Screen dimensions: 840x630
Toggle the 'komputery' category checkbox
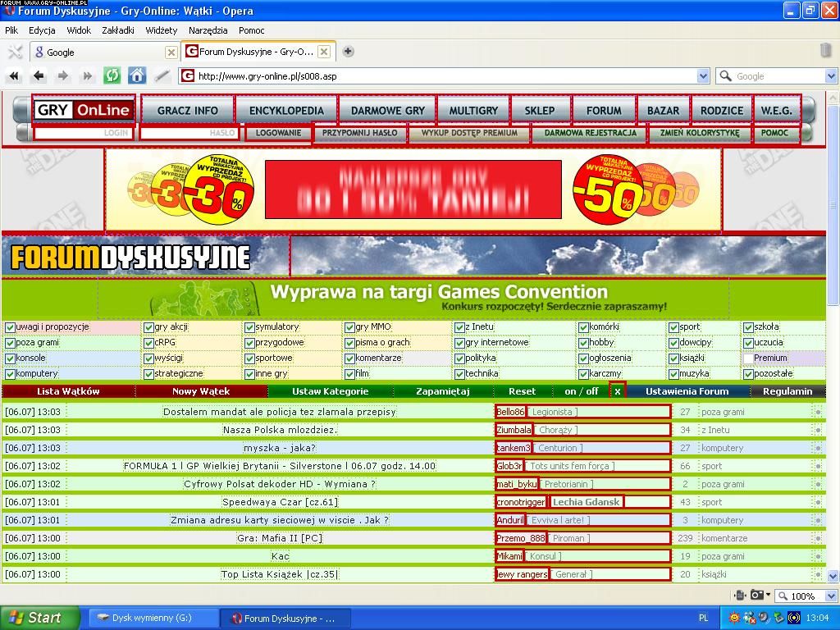(x=10, y=374)
